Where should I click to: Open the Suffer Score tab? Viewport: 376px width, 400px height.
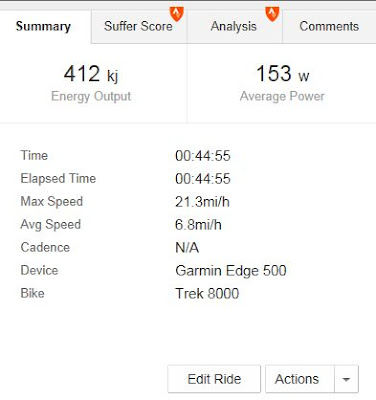[139, 26]
